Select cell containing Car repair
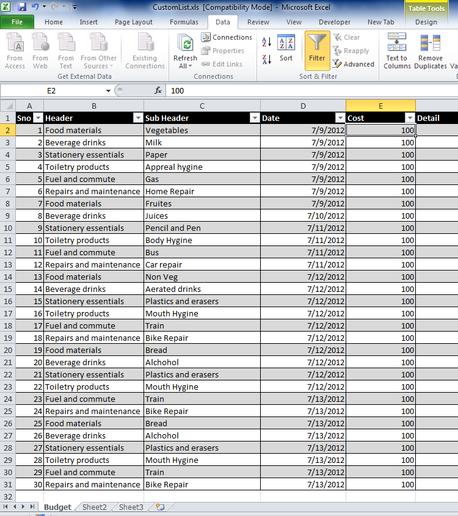The height and width of the screenshot is (516, 458). click(x=202, y=265)
